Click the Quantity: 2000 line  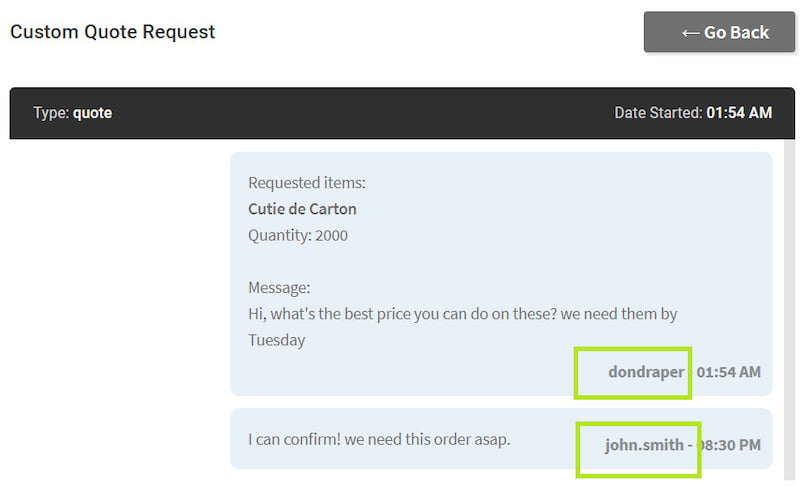tap(298, 235)
